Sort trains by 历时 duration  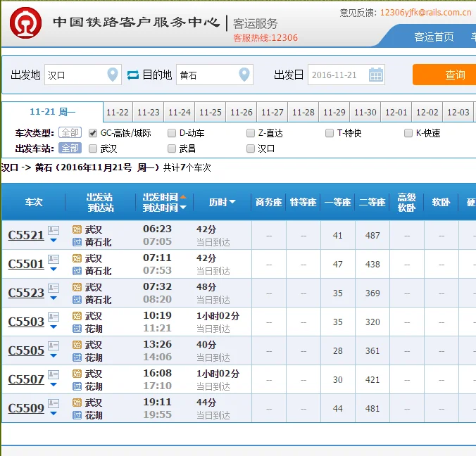pyautogui.click(x=222, y=202)
